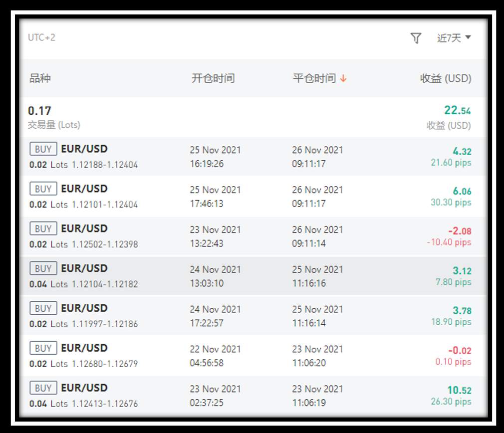Screen dimensions: 504x433
Task: Click the red sort arrow beside 平仓时间
Action: (343, 78)
